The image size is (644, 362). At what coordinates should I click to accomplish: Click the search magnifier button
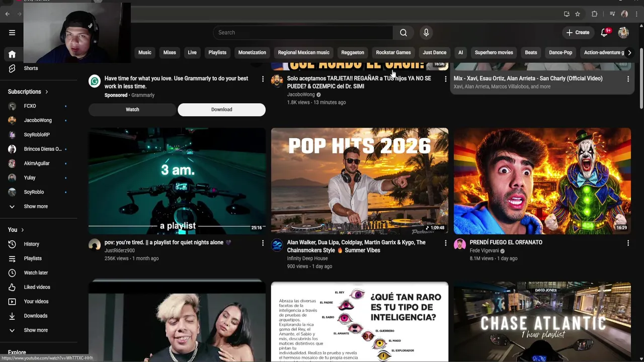click(x=404, y=33)
